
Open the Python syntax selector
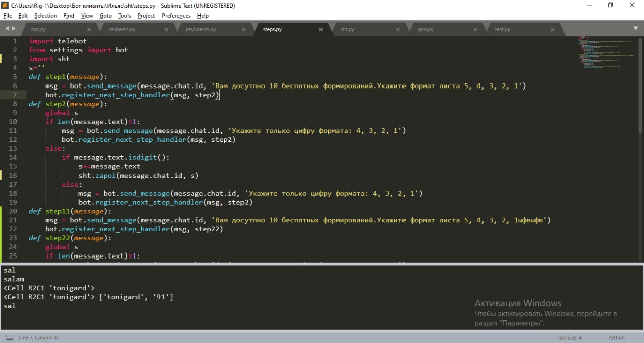616,337
